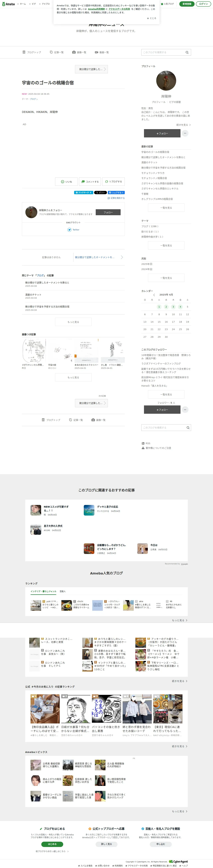
Task: Click the green はじめる button
Action: 52,844
